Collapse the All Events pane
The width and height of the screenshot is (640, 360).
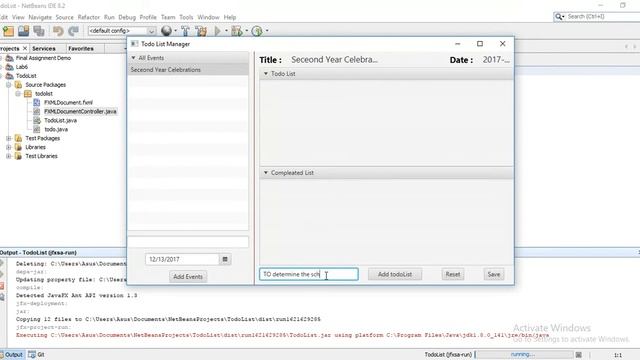tap(133, 58)
